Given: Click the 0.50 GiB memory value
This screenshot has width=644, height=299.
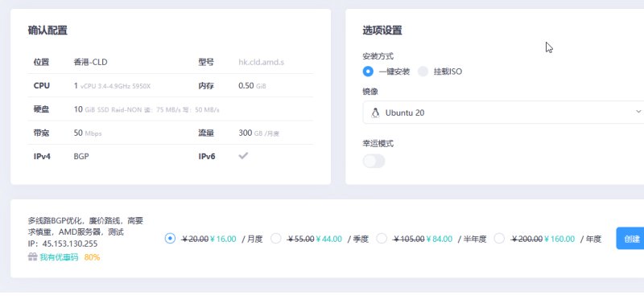Looking at the screenshot, I should pos(252,86).
